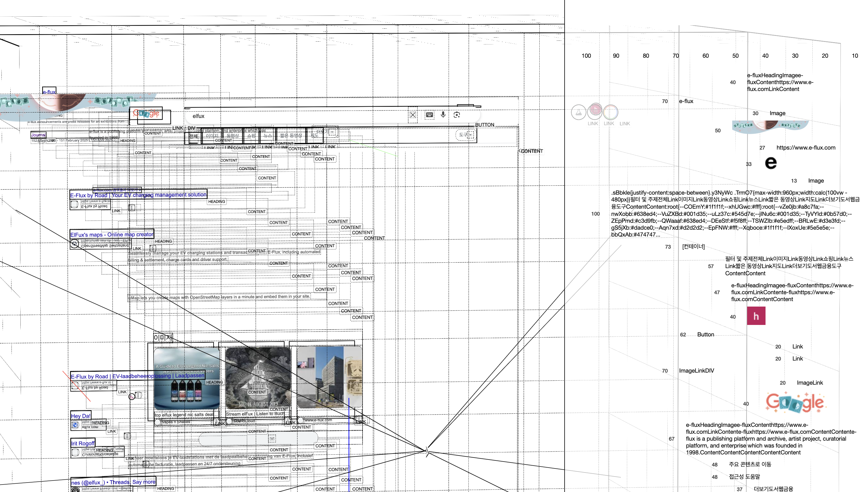868x492 pixels.
Task: Switch to the 이미지 tab
Action: [x=212, y=136]
